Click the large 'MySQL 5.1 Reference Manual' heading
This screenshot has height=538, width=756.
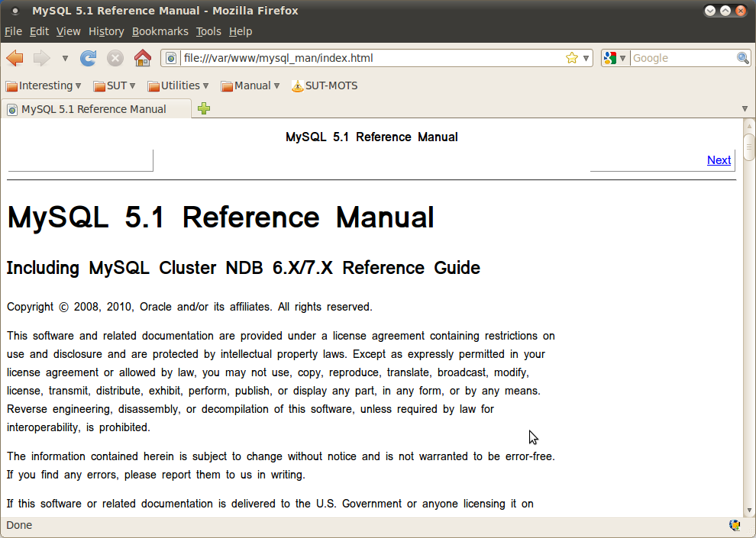click(x=221, y=217)
